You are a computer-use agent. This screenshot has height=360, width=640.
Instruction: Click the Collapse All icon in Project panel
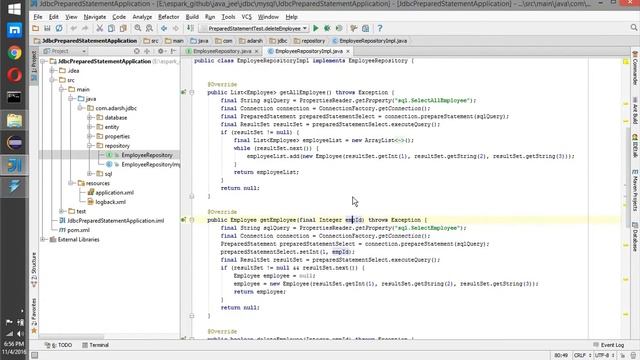pos(147,51)
